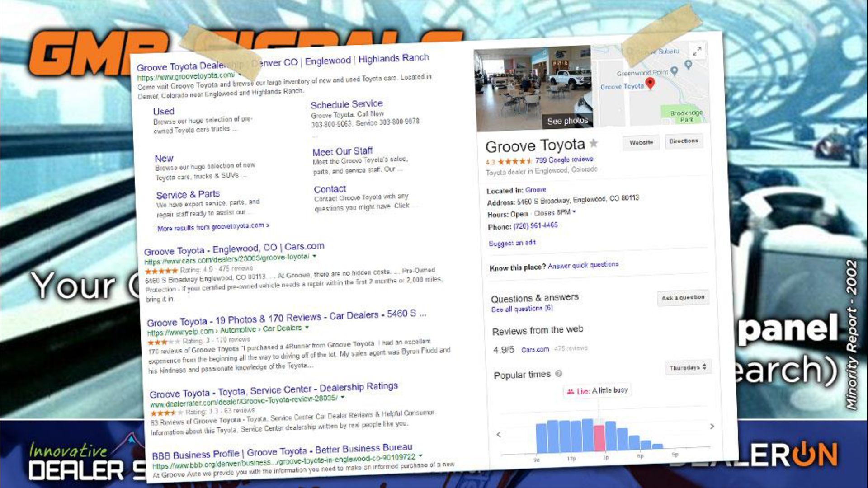Image resolution: width=868 pixels, height=488 pixels.
Task: Open the New sitelink
Action: [164, 158]
